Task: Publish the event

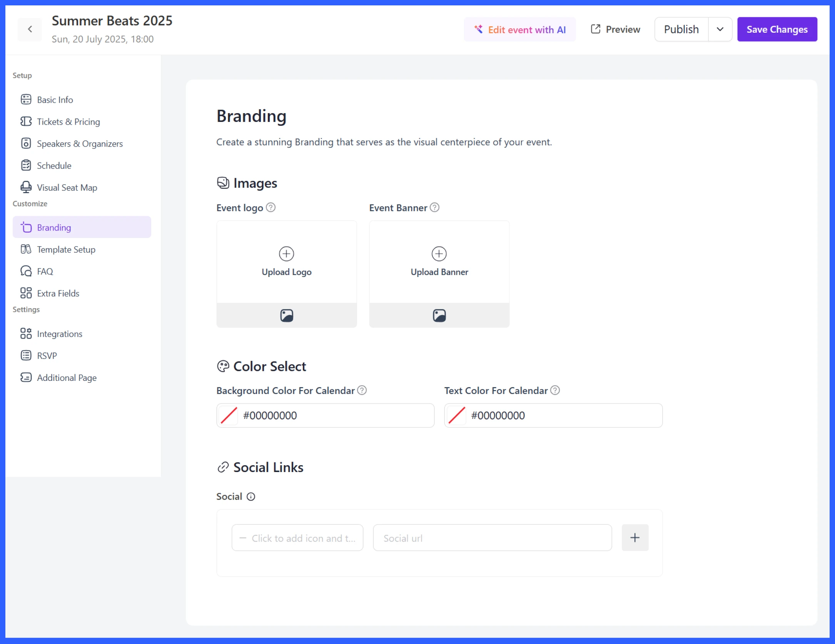Action: pyautogui.click(x=681, y=30)
